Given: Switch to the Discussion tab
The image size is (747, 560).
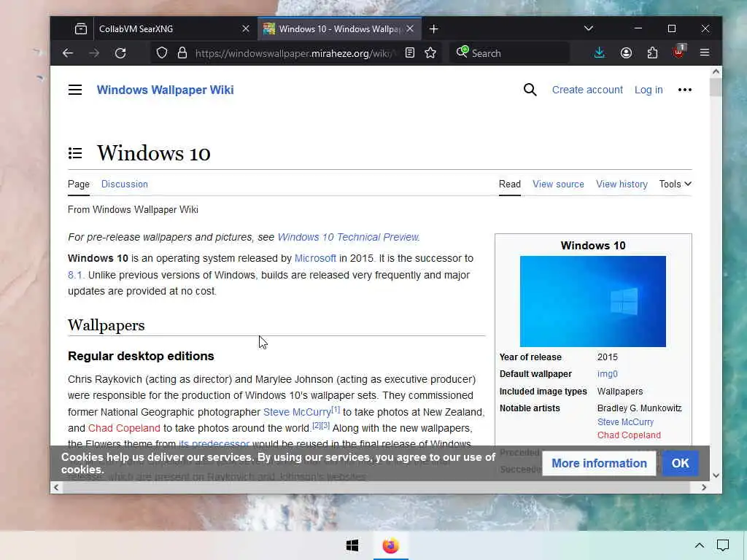Looking at the screenshot, I should 124,184.
